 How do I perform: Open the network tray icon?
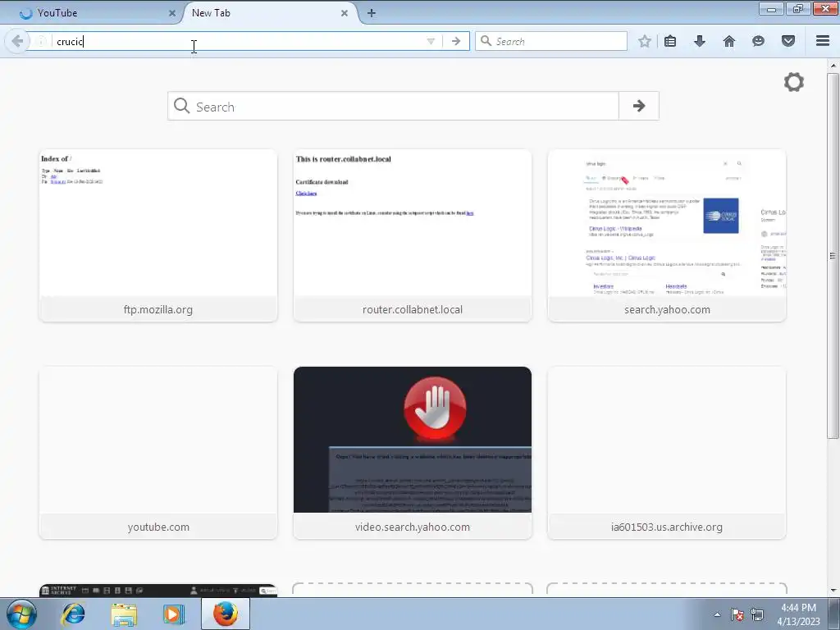pyautogui.click(x=757, y=614)
